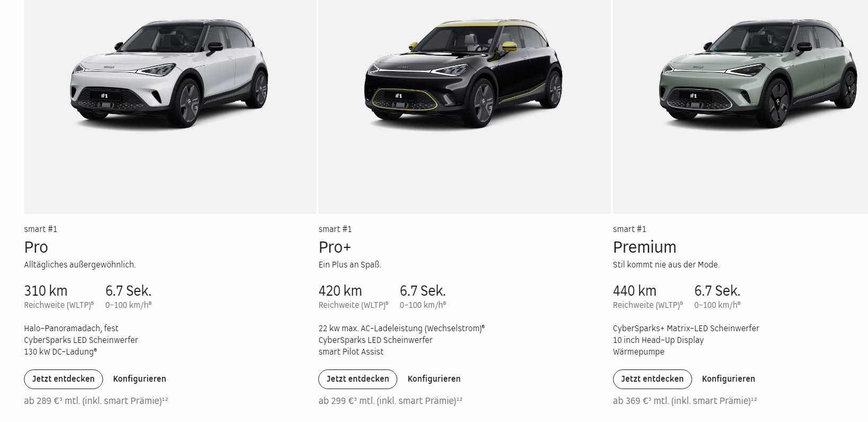Click the 130 kW DC-Ladung footnote text

[x=60, y=351]
